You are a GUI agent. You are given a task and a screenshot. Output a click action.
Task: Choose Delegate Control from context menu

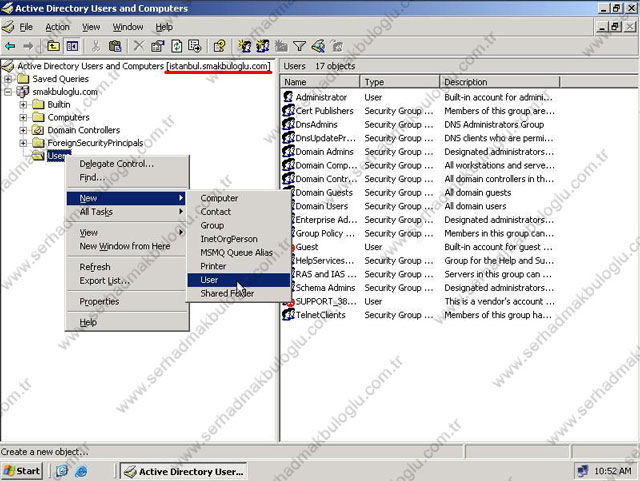point(127,164)
